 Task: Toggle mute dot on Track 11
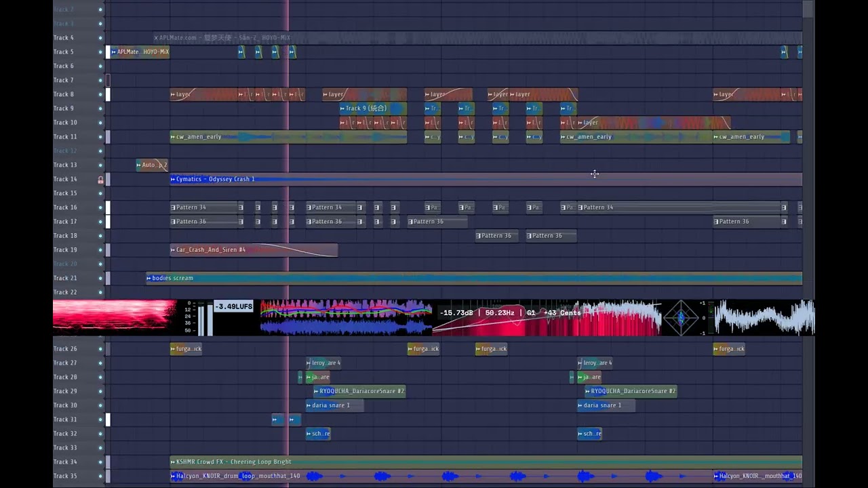point(100,137)
